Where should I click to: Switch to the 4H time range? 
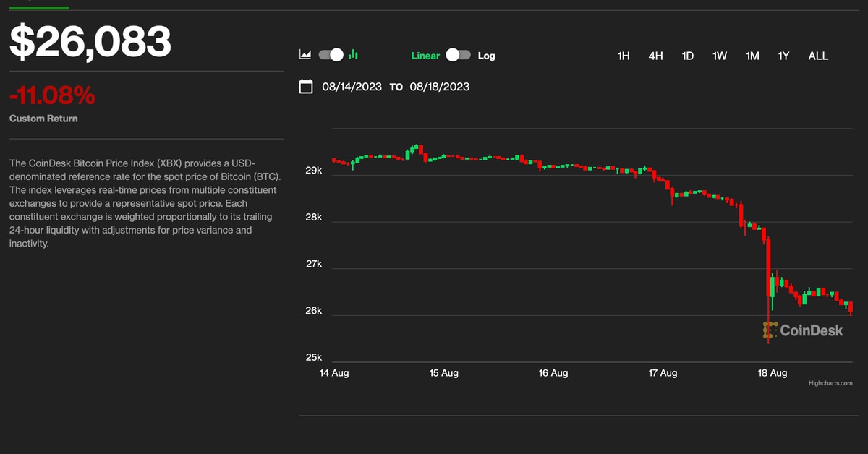pos(655,56)
